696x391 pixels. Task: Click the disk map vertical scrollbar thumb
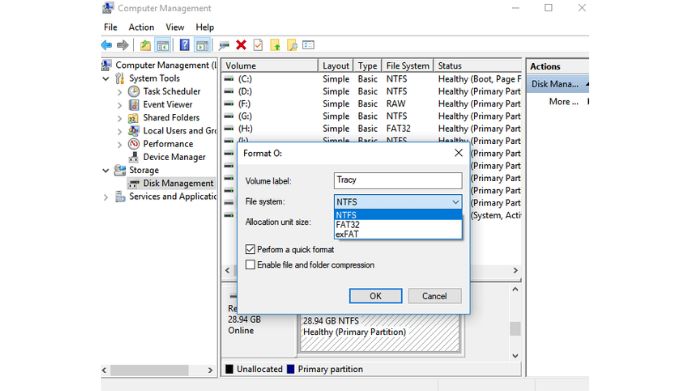[x=515, y=329]
